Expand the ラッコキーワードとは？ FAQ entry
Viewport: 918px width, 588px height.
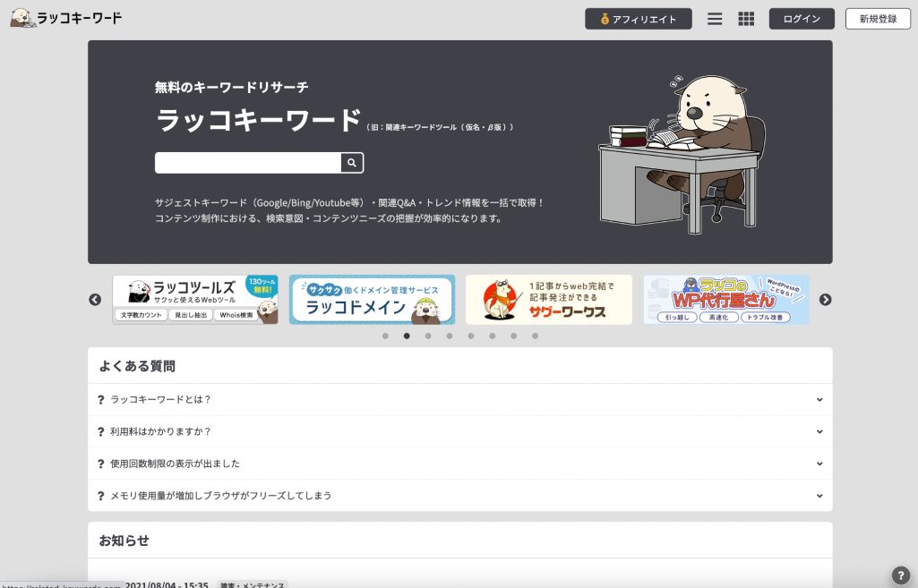click(459, 399)
